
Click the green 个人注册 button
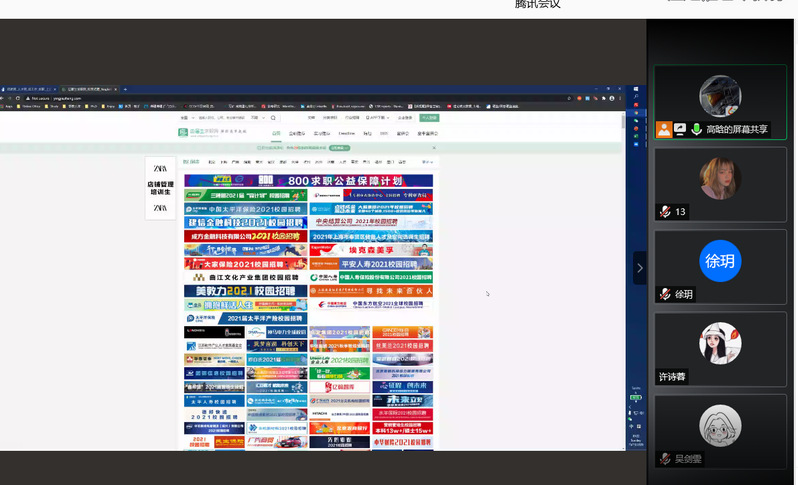click(429, 118)
